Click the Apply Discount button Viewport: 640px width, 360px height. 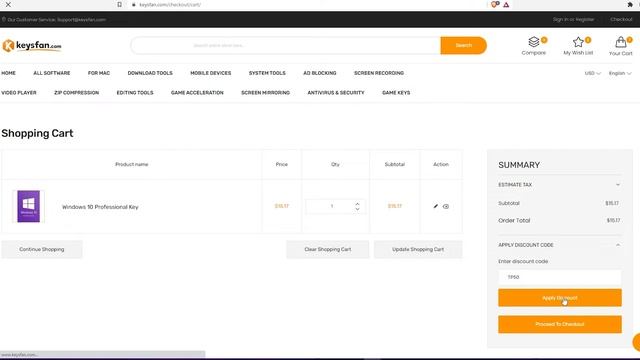560,298
